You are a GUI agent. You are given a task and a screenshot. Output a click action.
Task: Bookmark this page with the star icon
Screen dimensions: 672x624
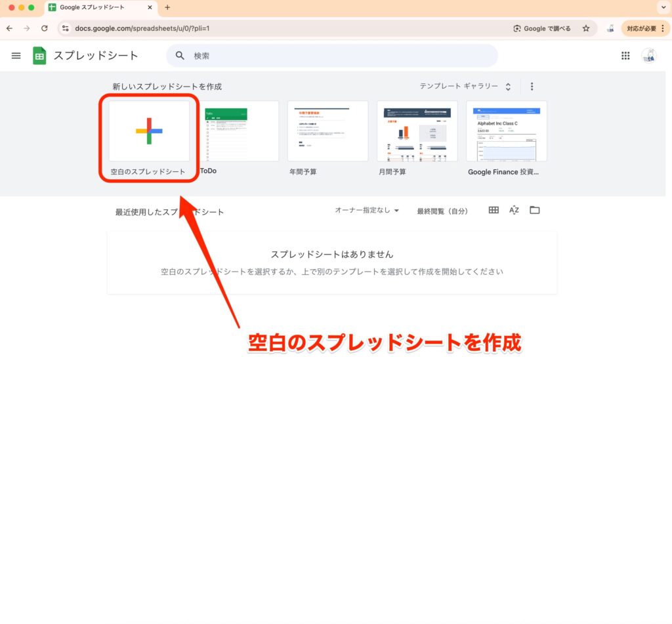(x=586, y=28)
